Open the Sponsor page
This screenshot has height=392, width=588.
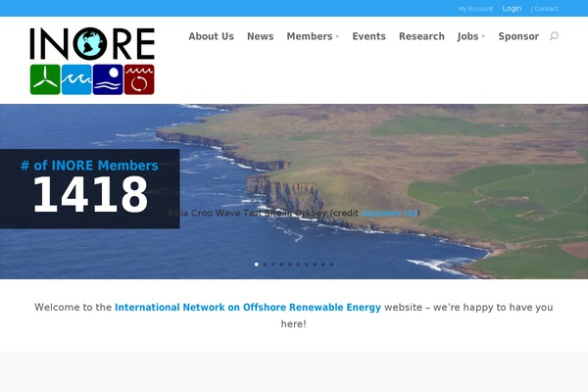pyautogui.click(x=518, y=36)
